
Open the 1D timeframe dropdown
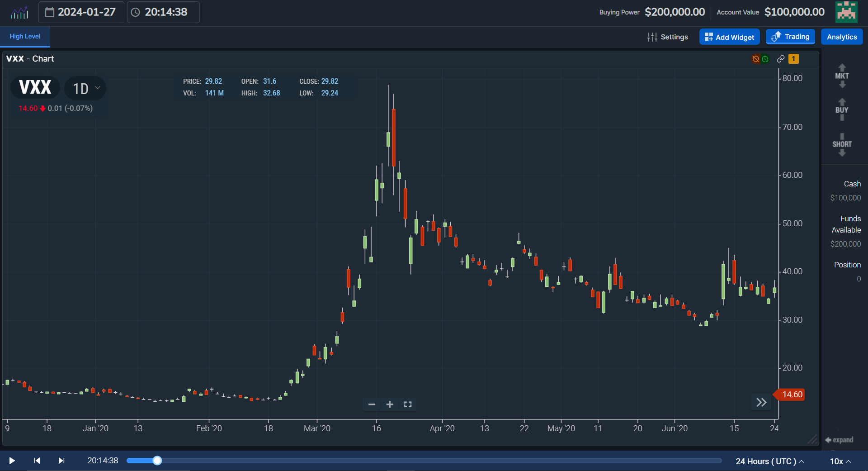point(85,88)
